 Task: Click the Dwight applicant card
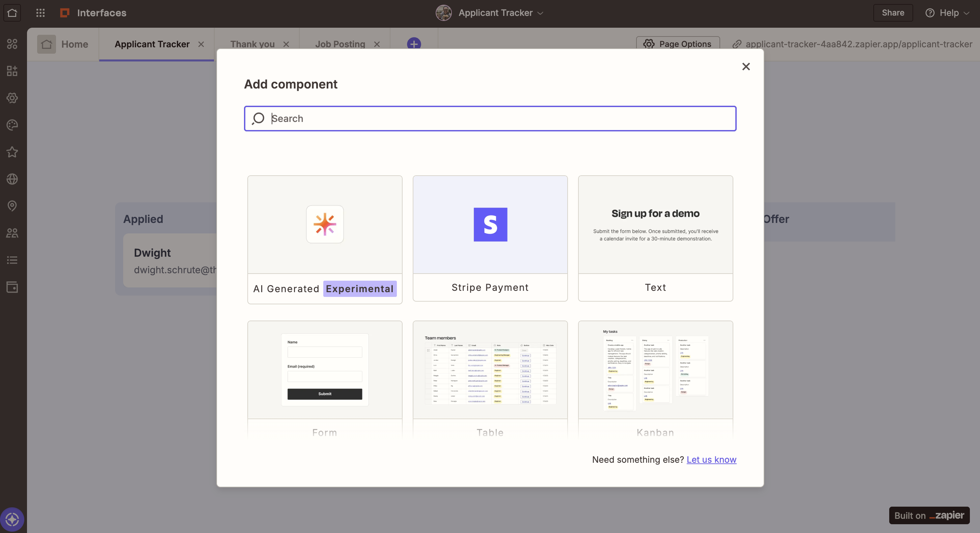(170, 260)
